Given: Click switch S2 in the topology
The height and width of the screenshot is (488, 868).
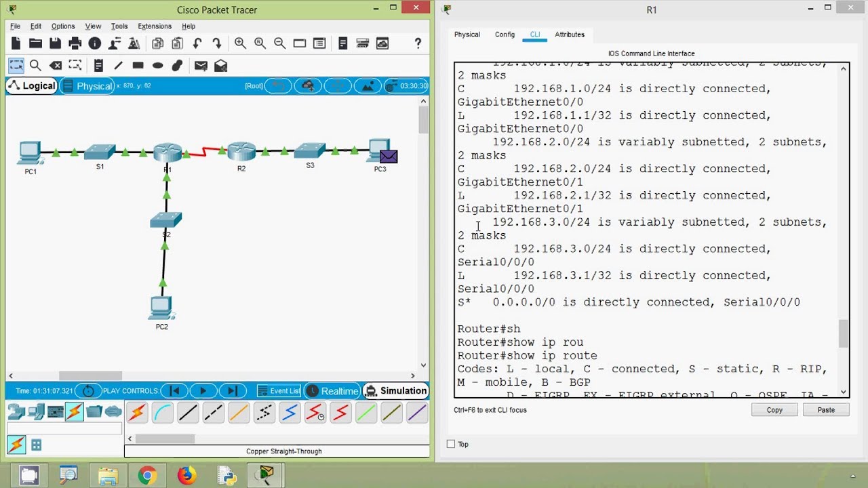Looking at the screenshot, I should 166,220.
